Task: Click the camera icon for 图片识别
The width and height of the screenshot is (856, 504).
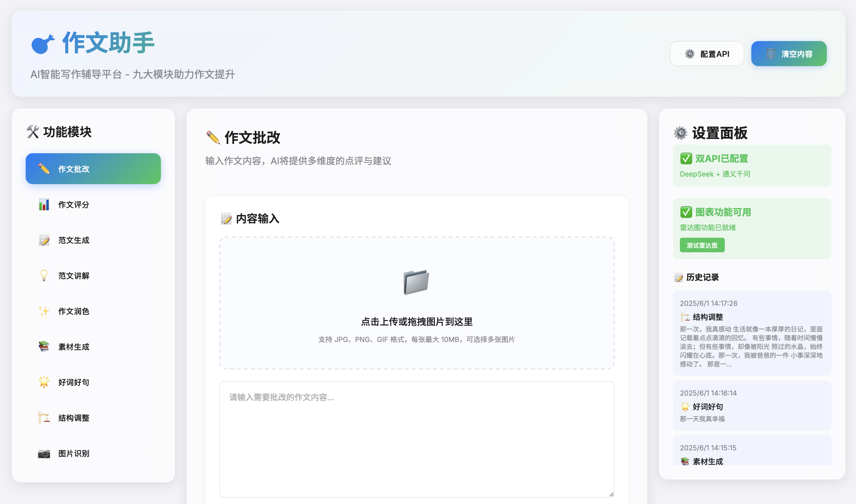Action: (44, 453)
